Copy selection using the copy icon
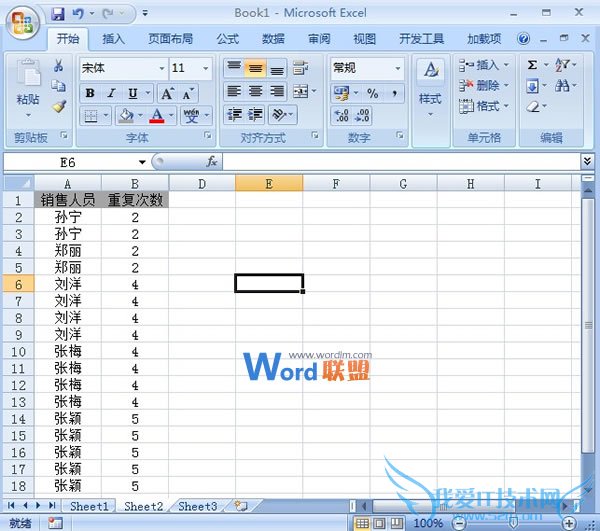600x531 pixels. [x=58, y=85]
